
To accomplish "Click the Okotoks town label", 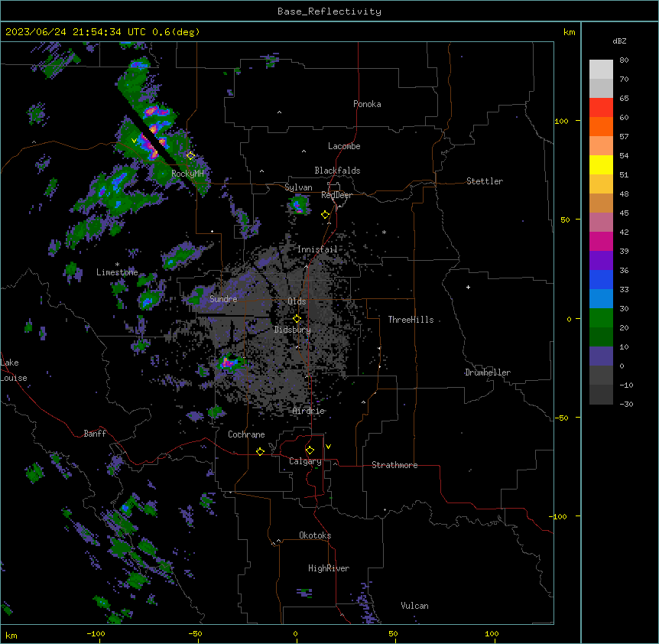I will pos(315,535).
